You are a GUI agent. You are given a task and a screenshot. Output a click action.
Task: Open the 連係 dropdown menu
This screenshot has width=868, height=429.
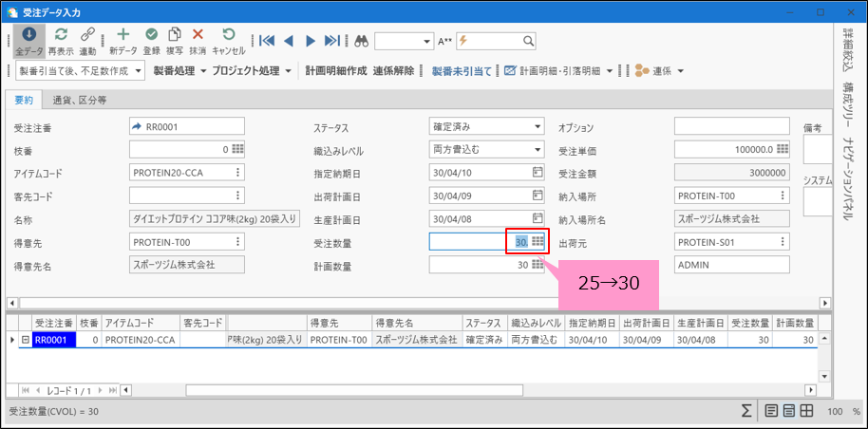(680, 71)
